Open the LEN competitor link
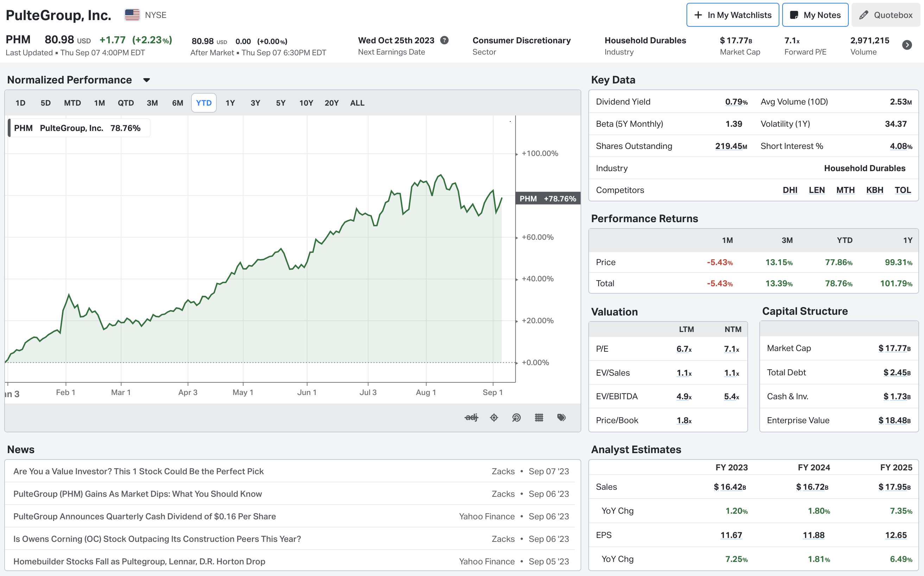The image size is (924, 576). pyautogui.click(x=817, y=190)
